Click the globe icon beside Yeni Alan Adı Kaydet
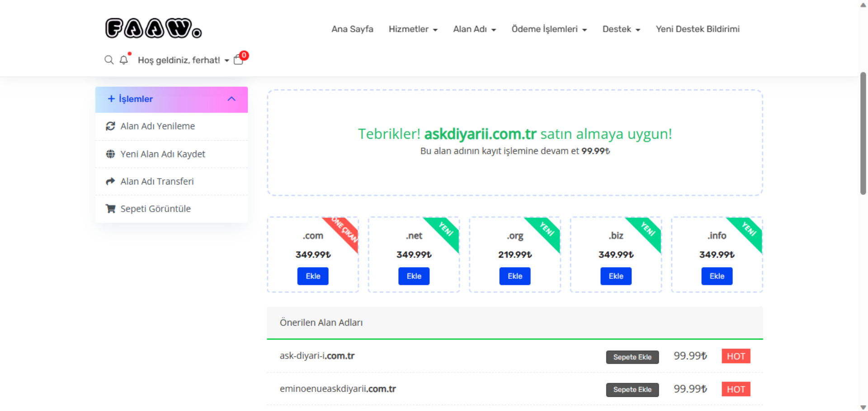868x411 pixels. coord(110,154)
